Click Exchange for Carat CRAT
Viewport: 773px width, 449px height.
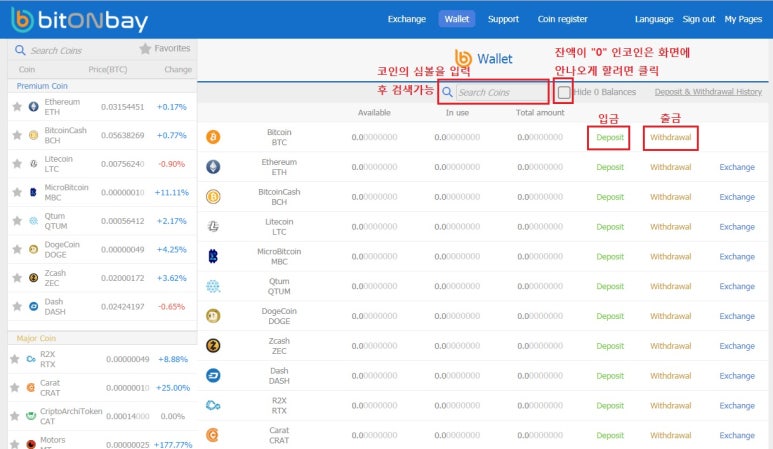(x=737, y=435)
